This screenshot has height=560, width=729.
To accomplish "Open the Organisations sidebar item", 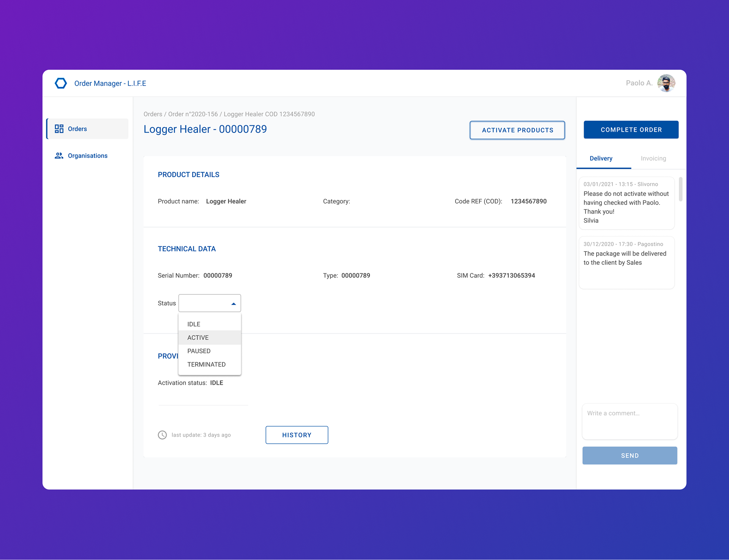I will click(x=87, y=156).
